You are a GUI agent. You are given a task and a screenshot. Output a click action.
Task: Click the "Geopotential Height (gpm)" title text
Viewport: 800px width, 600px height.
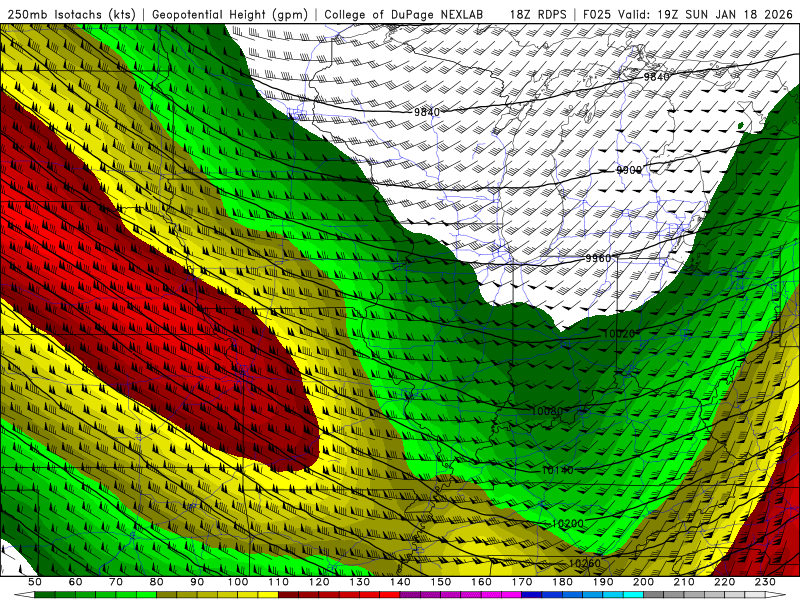pyautogui.click(x=230, y=14)
